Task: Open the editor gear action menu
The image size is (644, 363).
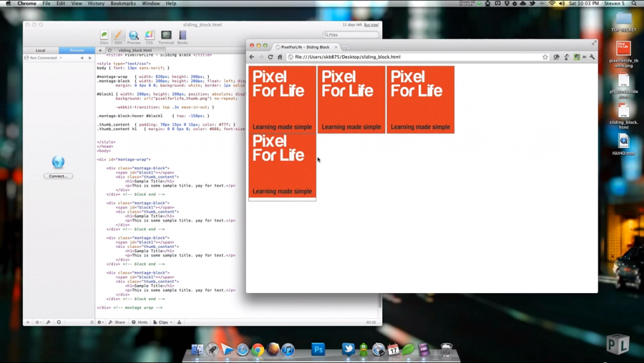Action: coord(101,322)
